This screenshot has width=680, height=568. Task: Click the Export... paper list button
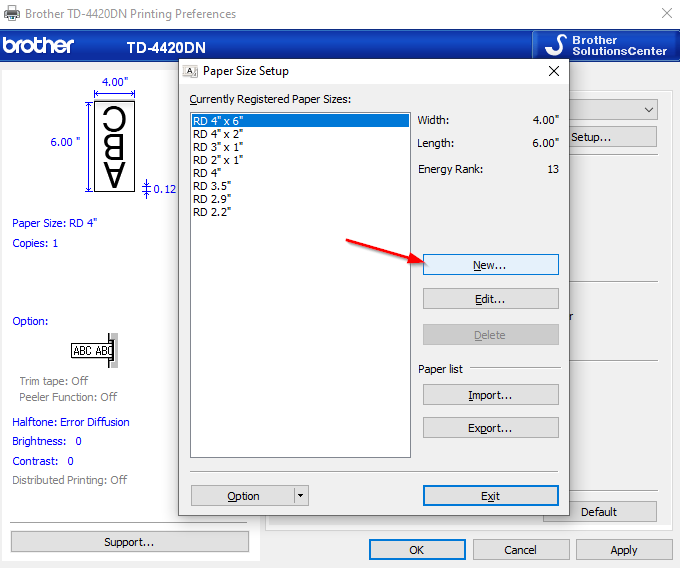coord(490,428)
